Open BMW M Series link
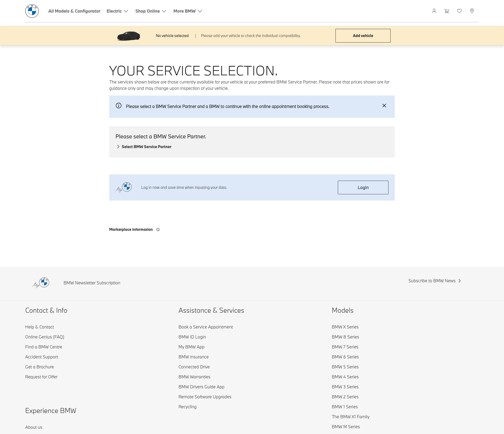Viewport: 504px width, 434px height. tap(346, 427)
